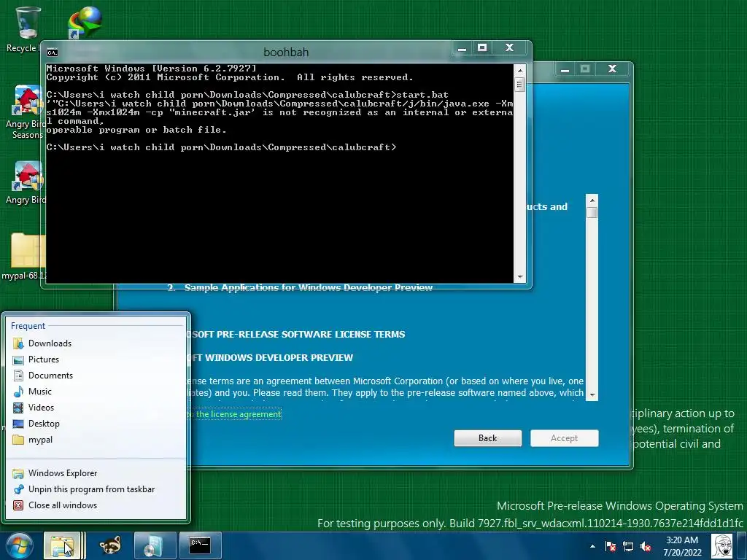The width and height of the screenshot is (747, 560).
Task: Click the Frequent header in the jump list
Action: [28, 326]
